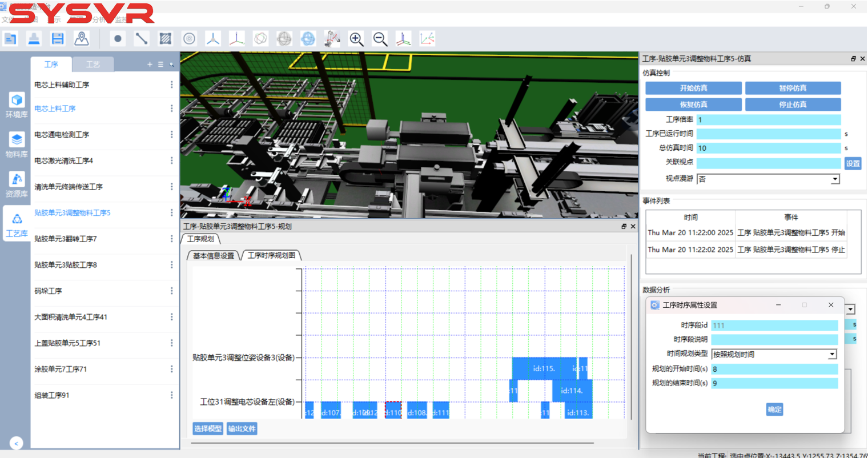The width and height of the screenshot is (868, 458).
Task: Switch to the 工序 tab
Action: click(x=51, y=65)
